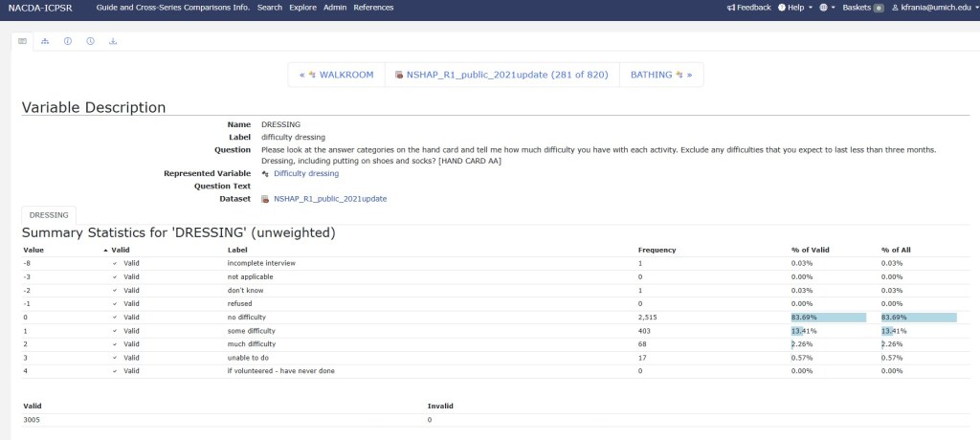Click the 83.69% of Valid bar

[x=828, y=318]
